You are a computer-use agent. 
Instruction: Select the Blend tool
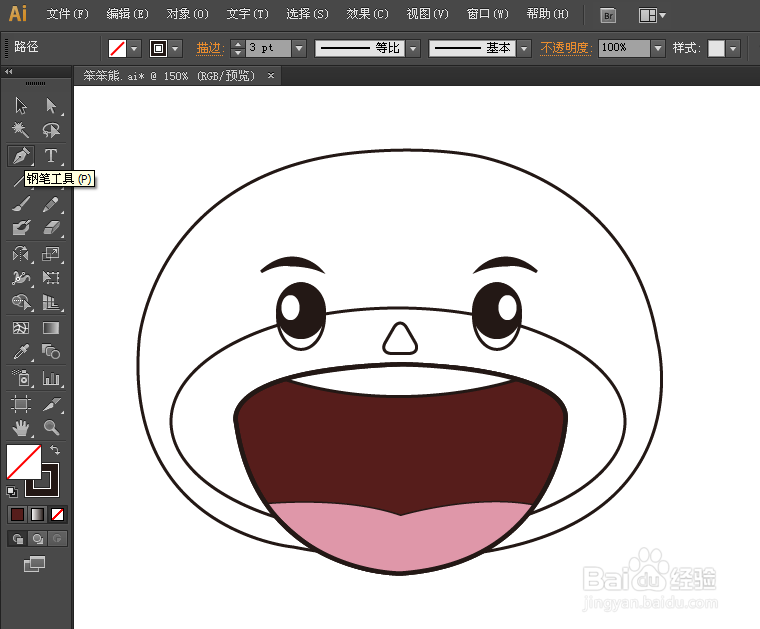(x=51, y=351)
